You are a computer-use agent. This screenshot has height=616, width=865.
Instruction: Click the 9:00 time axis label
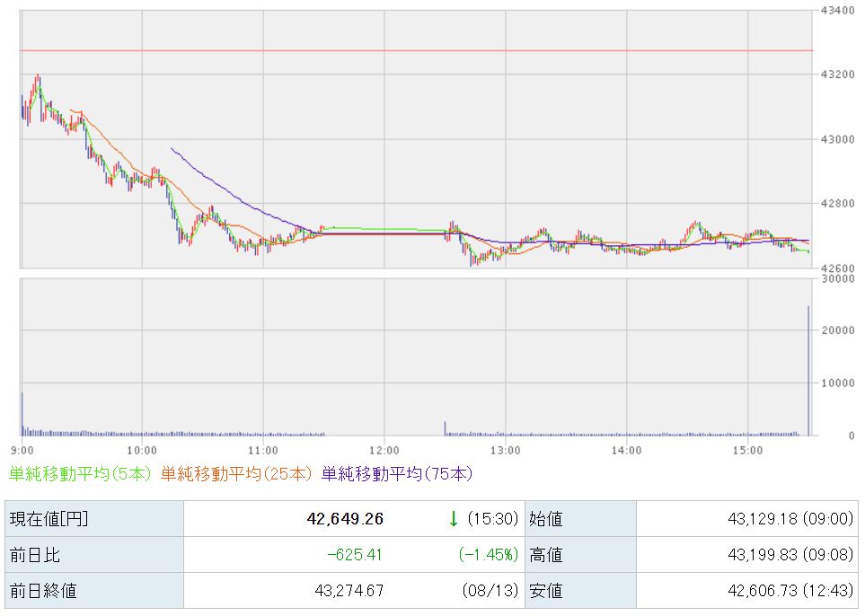coord(22,451)
